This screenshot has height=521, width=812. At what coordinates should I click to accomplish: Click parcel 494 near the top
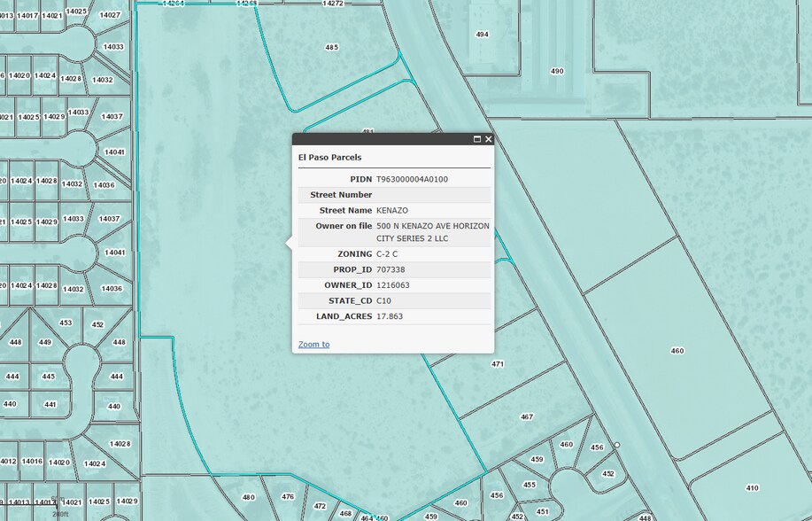coord(482,35)
